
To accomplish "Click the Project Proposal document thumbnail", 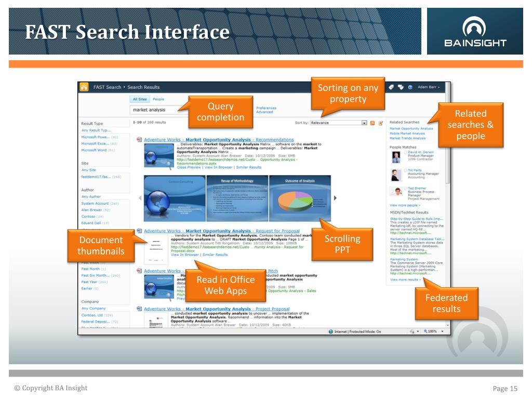I will point(156,320).
